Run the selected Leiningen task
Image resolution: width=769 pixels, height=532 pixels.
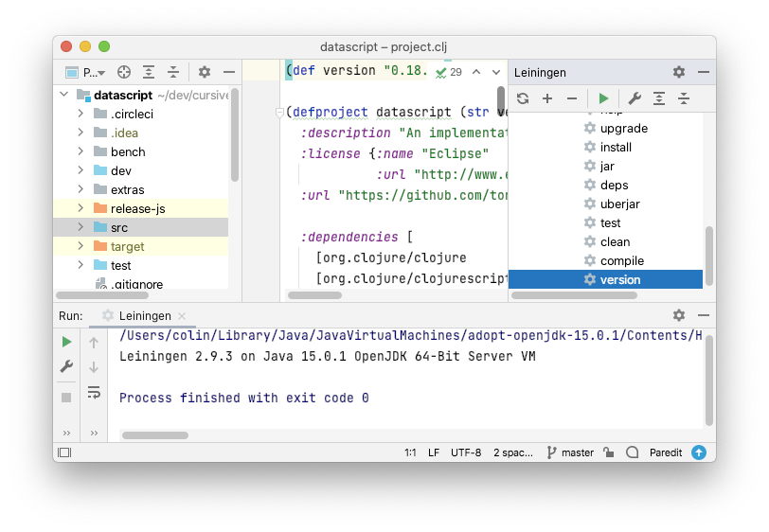[x=603, y=98]
